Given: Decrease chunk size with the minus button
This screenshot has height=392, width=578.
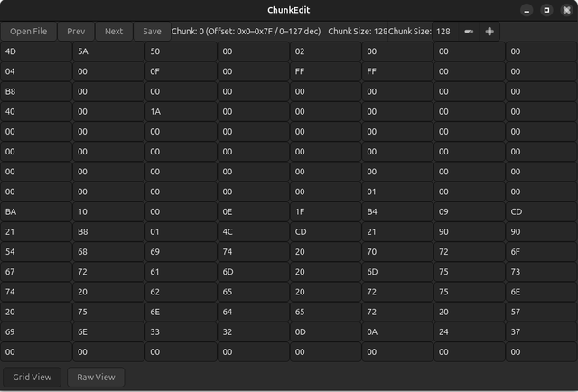Looking at the screenshot, I should coord(469,32).
